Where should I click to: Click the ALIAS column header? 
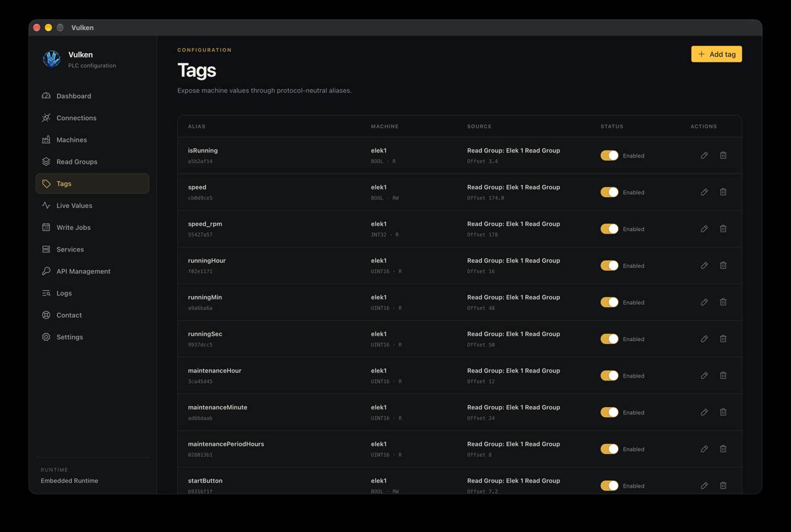197,126
